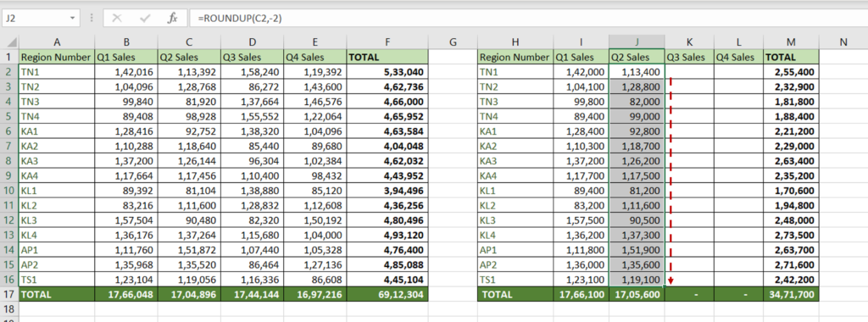Click cell D15 with value 86,464
The width and height of the screenshot is (868, 322).
pyautogui.click(x=252, y=265)
